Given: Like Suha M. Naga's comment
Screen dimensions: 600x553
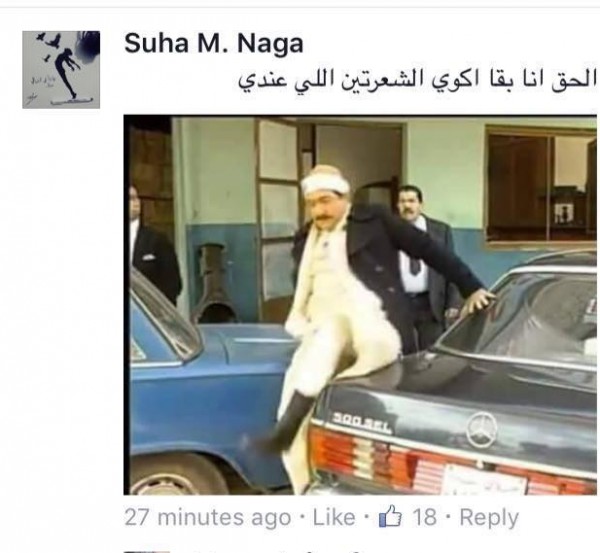Looking at the screenshot, I should [334, 517].
